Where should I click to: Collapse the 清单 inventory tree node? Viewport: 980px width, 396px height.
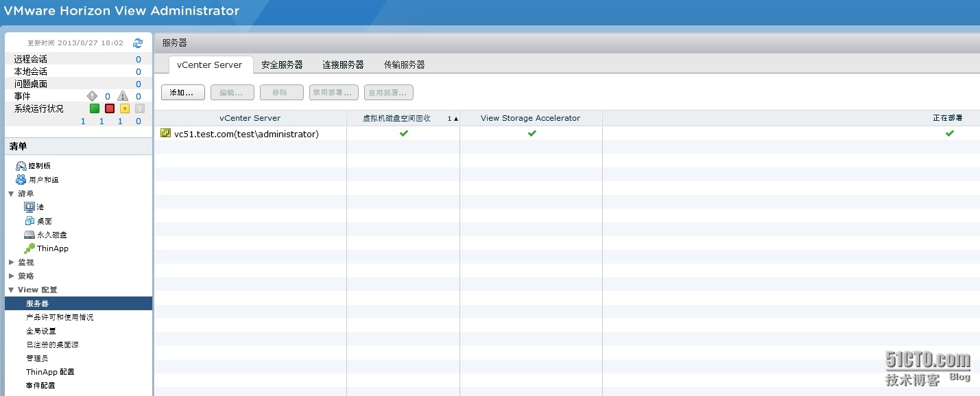click(x=11, y=194)
